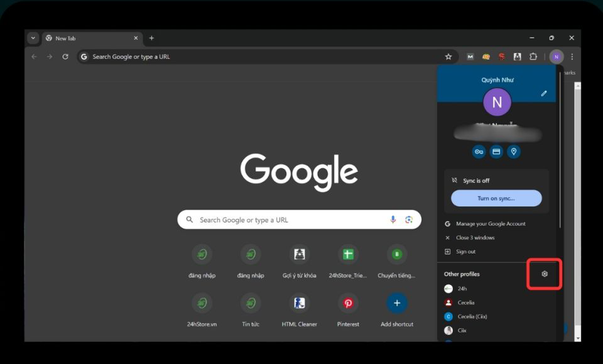This screenshot has height=364, width=603.
Task: Go forward with the forward arrow
Action: click(x=50, y=56)
